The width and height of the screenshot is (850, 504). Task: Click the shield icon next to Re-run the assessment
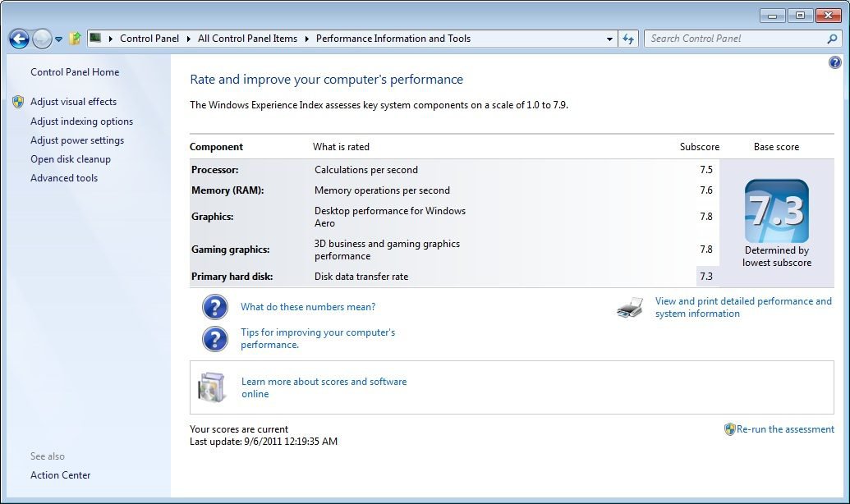pyautogui.click(x=729, y=429)
